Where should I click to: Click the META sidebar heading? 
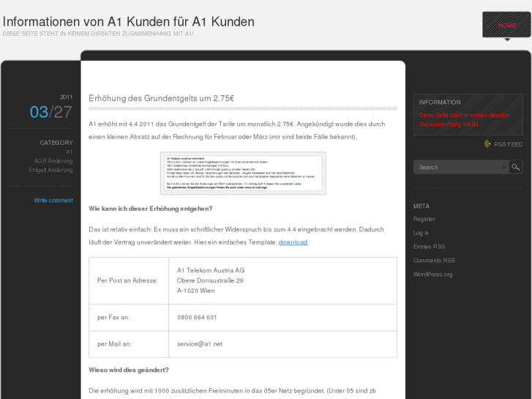tap(422, 206)
